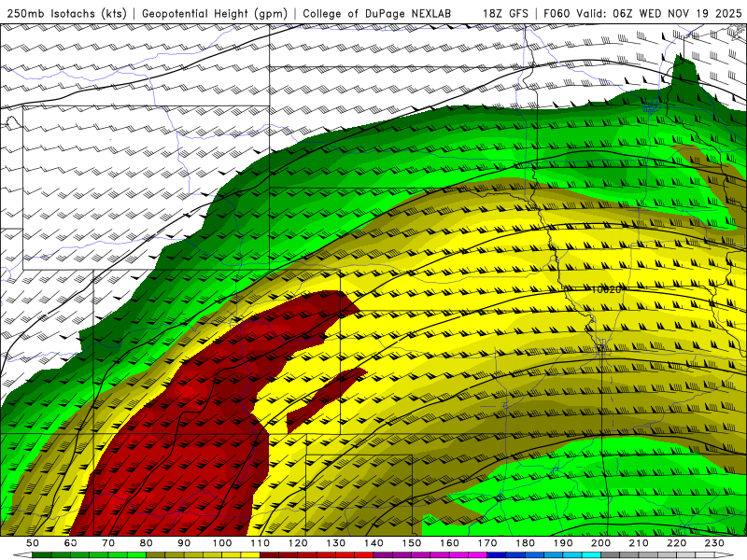Click the 210 value on the legend

[639, 543]
